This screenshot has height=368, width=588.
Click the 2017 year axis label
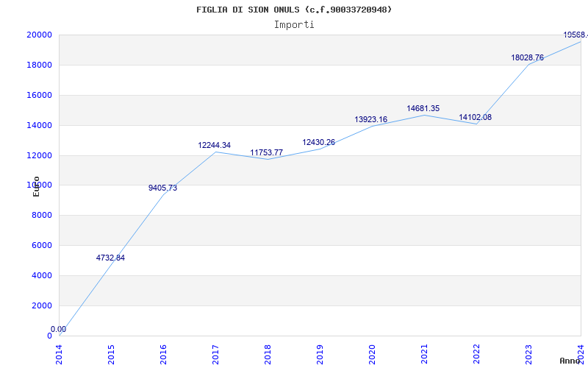pos(215,353)
